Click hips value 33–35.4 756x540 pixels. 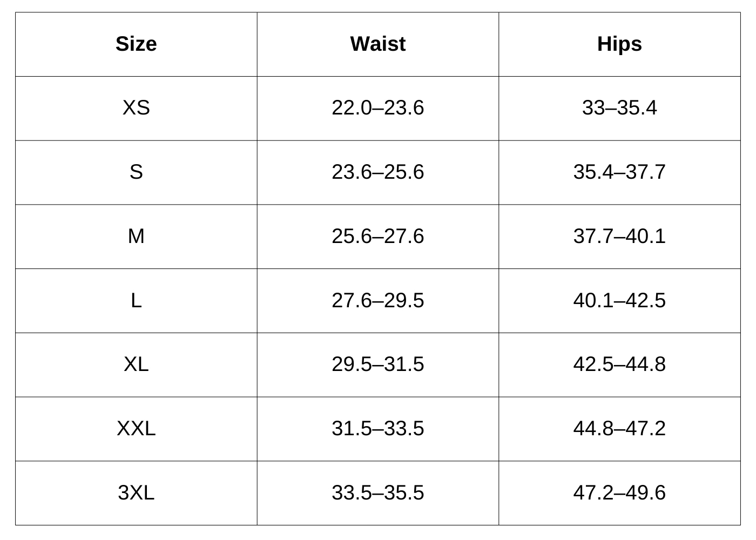619,108
